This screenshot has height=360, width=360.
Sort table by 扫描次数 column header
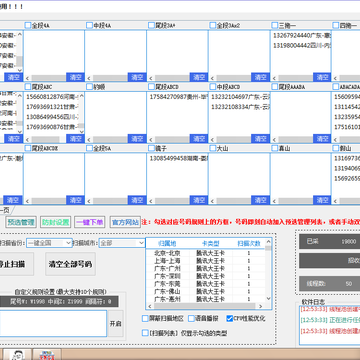249,243
